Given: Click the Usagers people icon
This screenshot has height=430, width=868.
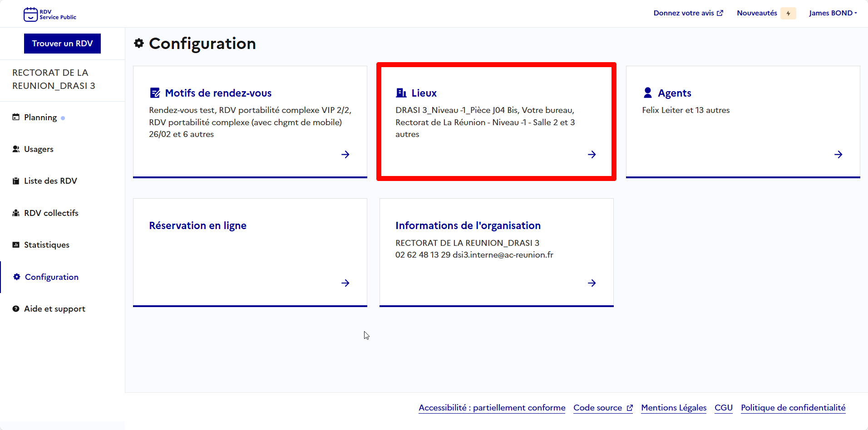Looking at the screenshot, I should pyautogui.click(x=16, y=149).
